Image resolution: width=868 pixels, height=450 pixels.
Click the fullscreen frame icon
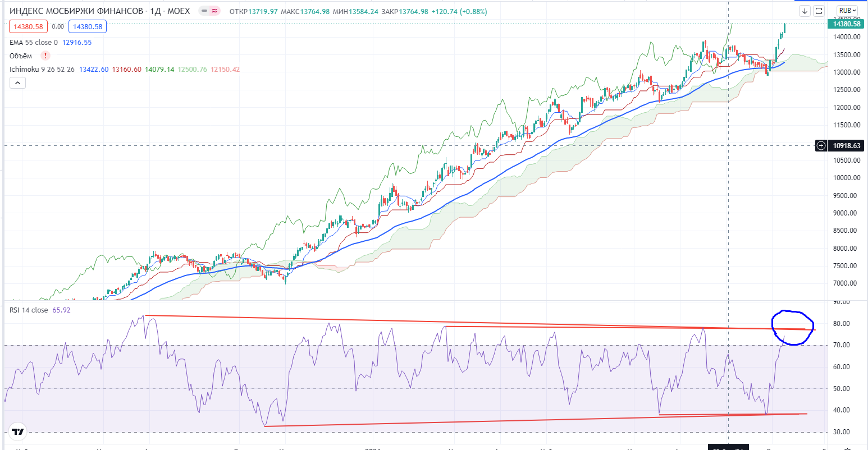coord(819,11)
